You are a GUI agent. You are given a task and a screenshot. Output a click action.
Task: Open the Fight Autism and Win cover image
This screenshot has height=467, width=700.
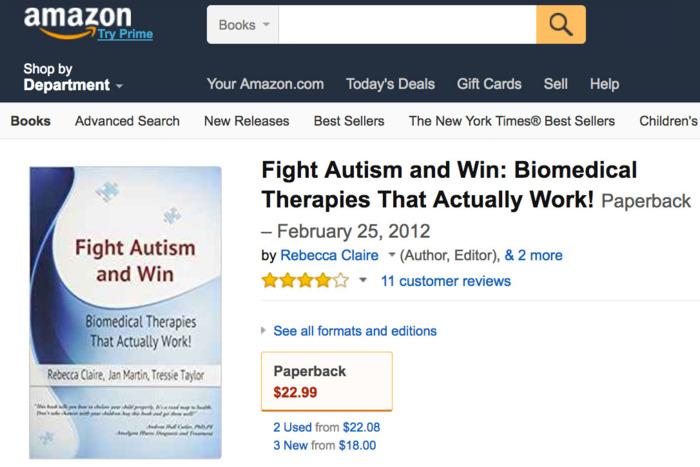click(x=125, y=312)
